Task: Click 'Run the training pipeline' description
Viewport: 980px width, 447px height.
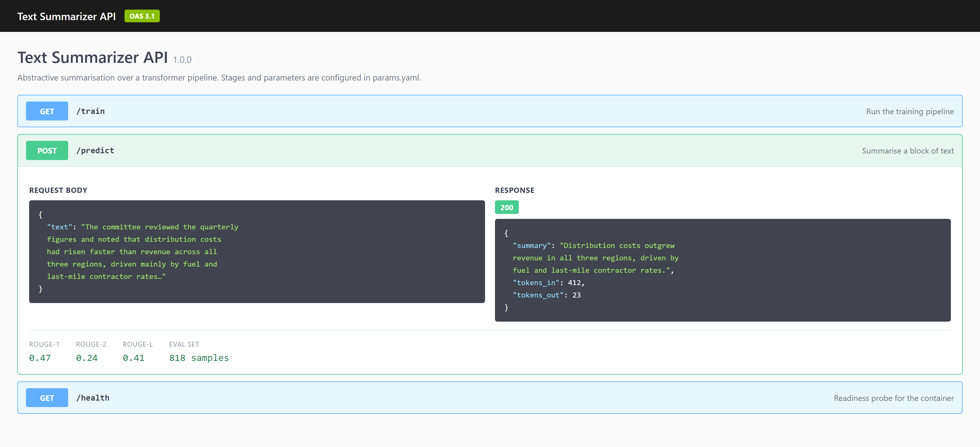Action: click(x=910, y=111)
